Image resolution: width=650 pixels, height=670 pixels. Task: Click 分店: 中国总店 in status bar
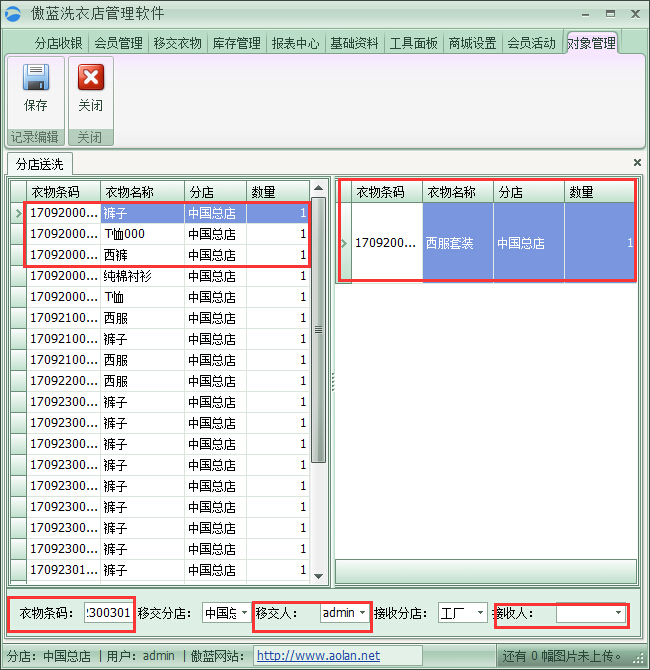coord(49,656)
